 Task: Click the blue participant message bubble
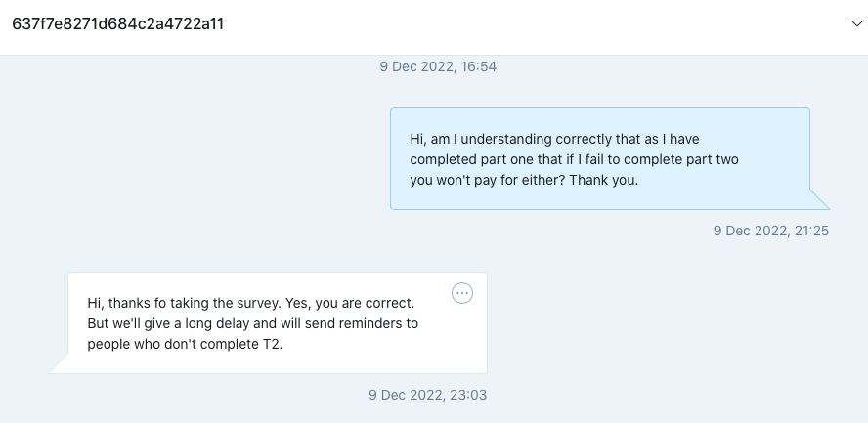600,158
